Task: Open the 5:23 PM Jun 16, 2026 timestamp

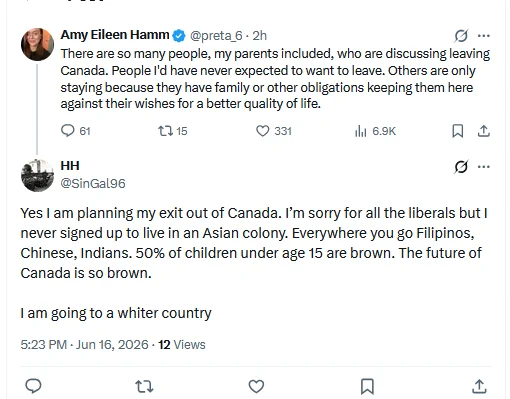Action: coord(84,344)
